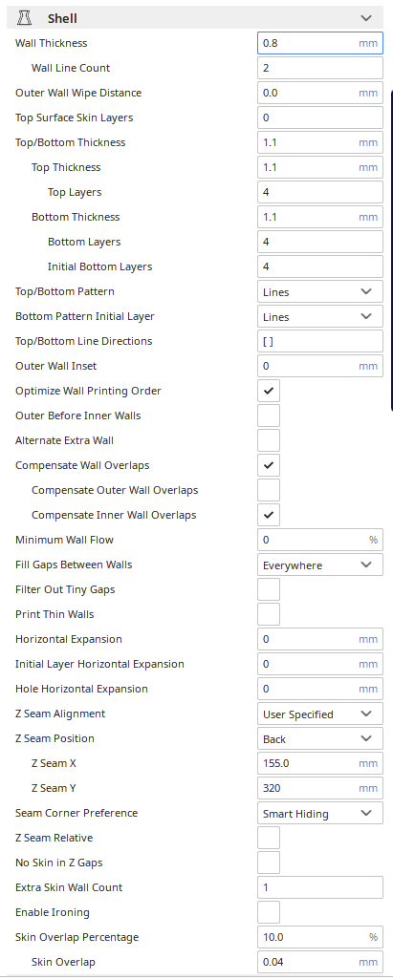Open Seam Corner Preference dropdown

click(319, 813)
